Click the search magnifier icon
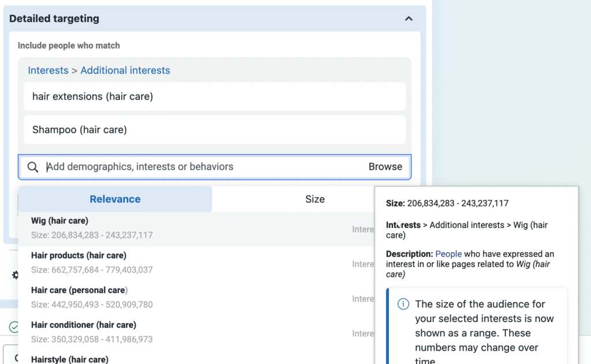591x364 pixels. (x=33, y=167)
